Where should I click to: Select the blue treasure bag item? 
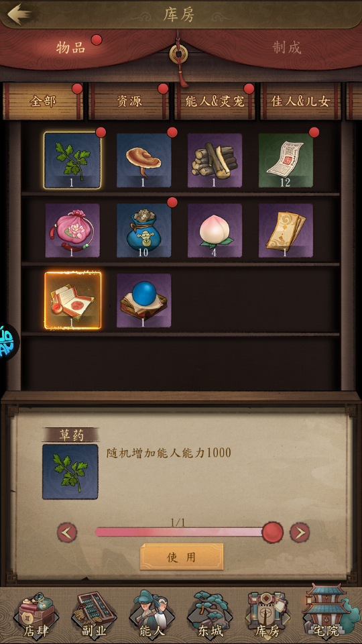click(143, 230)
